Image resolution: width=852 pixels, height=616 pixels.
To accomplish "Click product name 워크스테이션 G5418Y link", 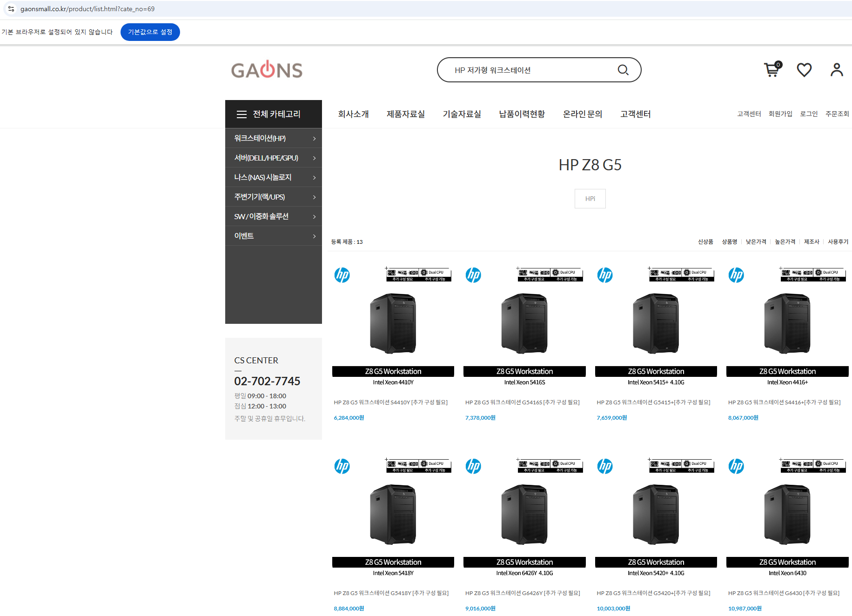I will tap(391, 593).
